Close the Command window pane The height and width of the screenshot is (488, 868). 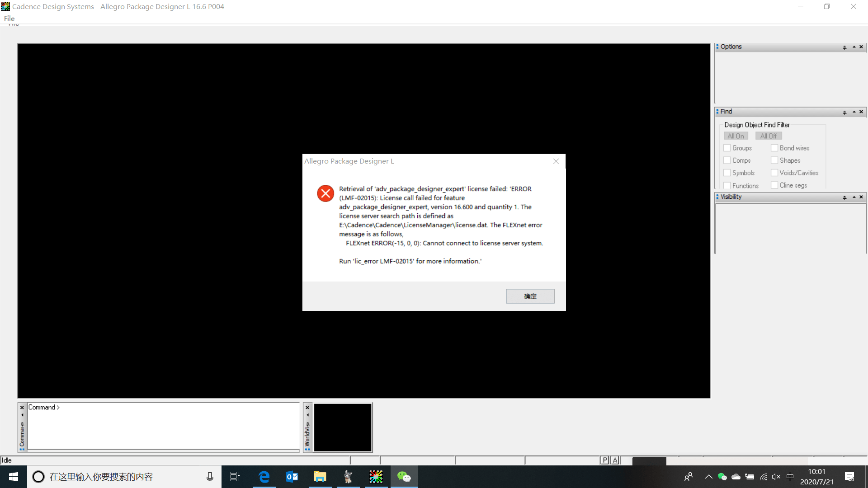click(22, 408)
